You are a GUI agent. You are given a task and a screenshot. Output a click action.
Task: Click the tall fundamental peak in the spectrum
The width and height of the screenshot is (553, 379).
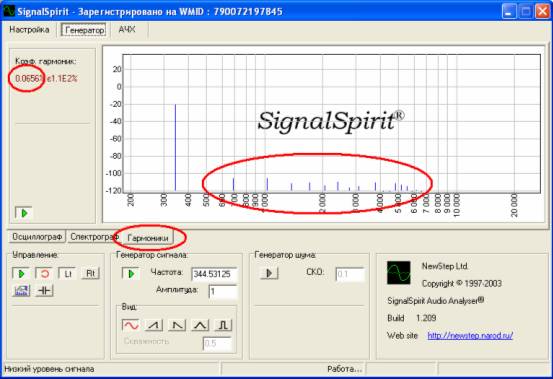[x=175, y=147]
